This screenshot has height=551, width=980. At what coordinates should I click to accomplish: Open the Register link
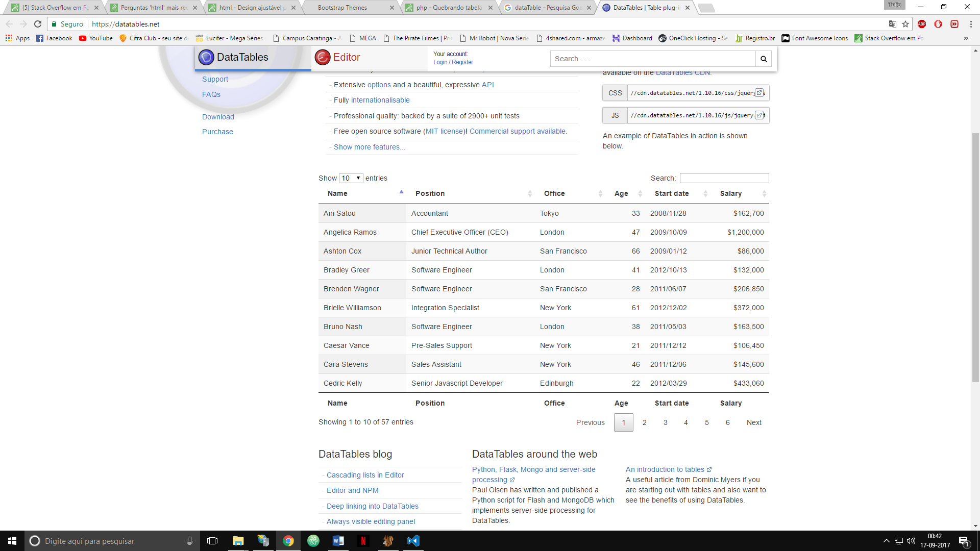click(462, 62)
